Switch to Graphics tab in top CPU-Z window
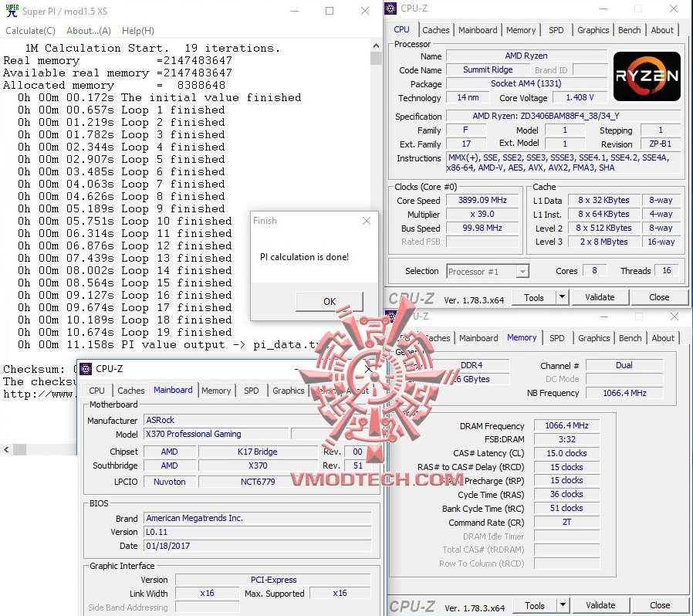The width and height of the screenshot is (693, 616). pyautogui.click(x=593, y=30)
